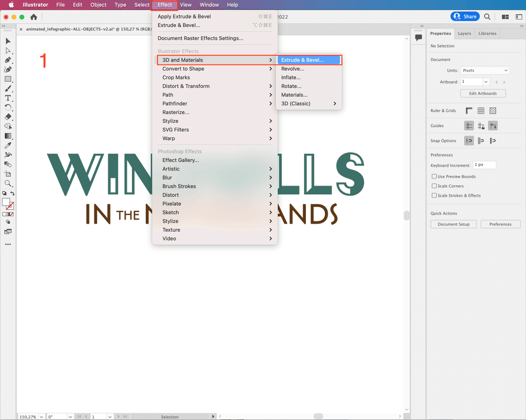
Task: Open Document Setup from Quick Actions
Action: coord(453,224)
